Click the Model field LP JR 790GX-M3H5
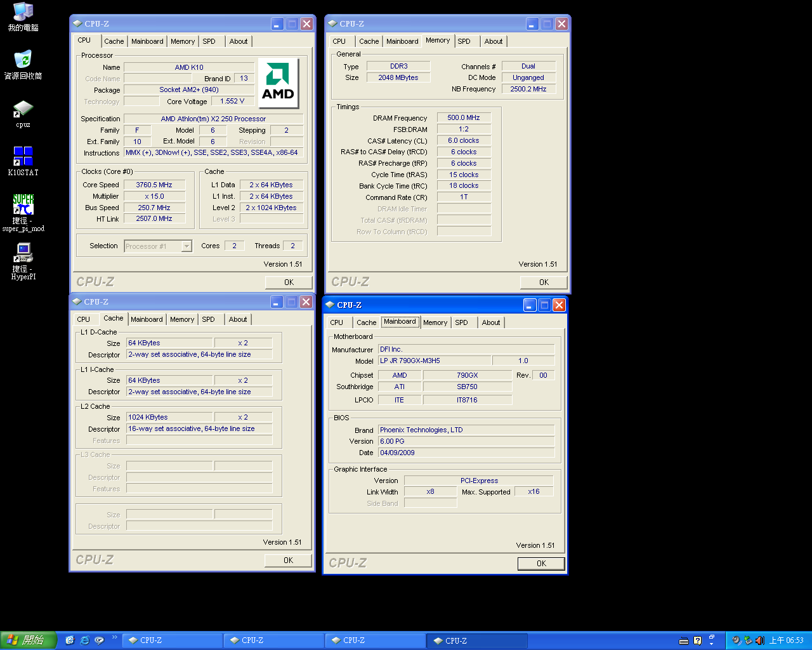The height and width of the screenshot is (650, 812). tap(435, 361)
